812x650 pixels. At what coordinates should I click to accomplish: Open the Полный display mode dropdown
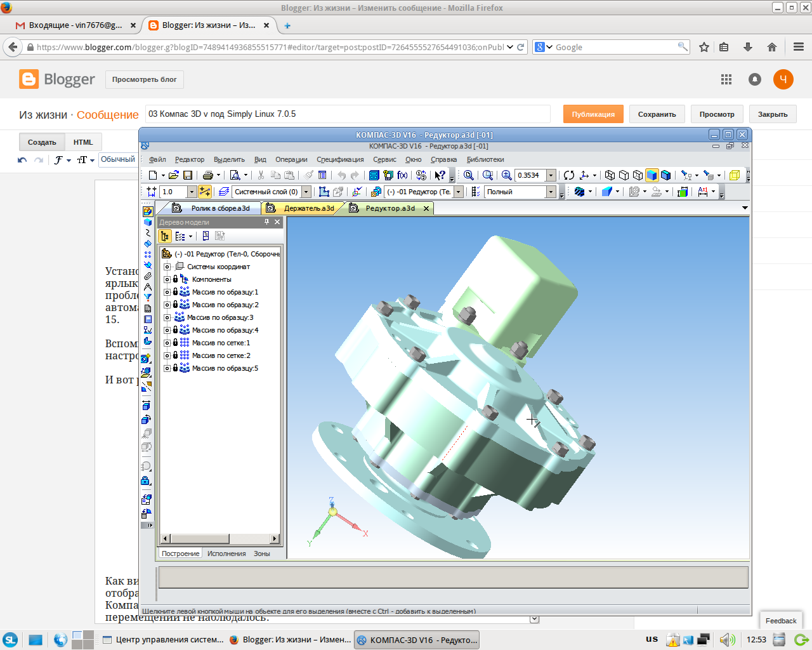tap(551, 192)
